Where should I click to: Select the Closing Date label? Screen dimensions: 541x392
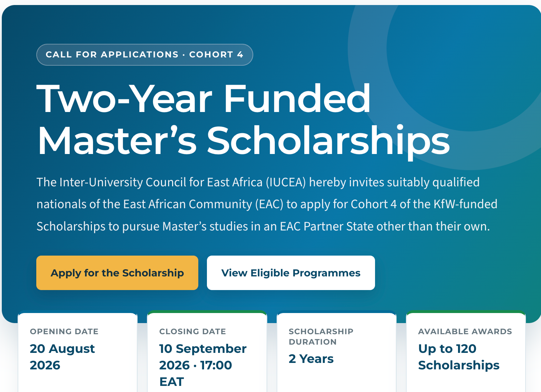[193, 331]
